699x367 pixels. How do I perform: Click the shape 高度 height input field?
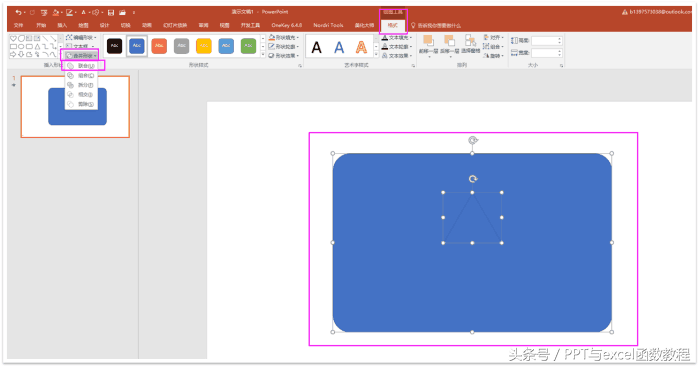(547, 41)
